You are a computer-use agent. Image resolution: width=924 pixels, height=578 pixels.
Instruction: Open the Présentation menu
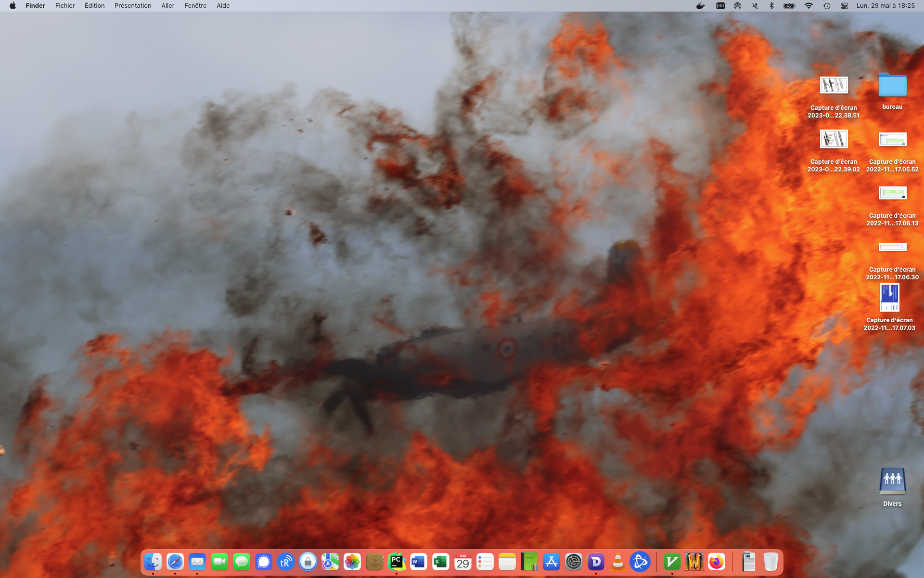(x=133, y=6)
